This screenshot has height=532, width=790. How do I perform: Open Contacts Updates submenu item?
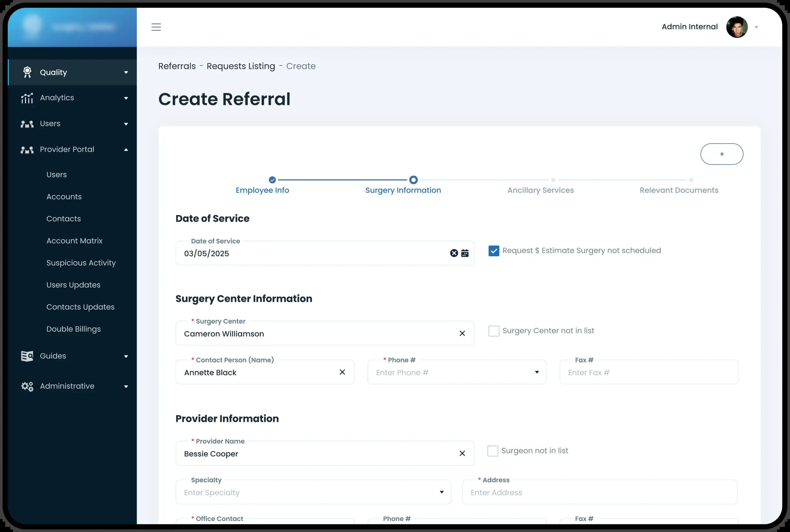pyautogui.click(x=80, y=307)
